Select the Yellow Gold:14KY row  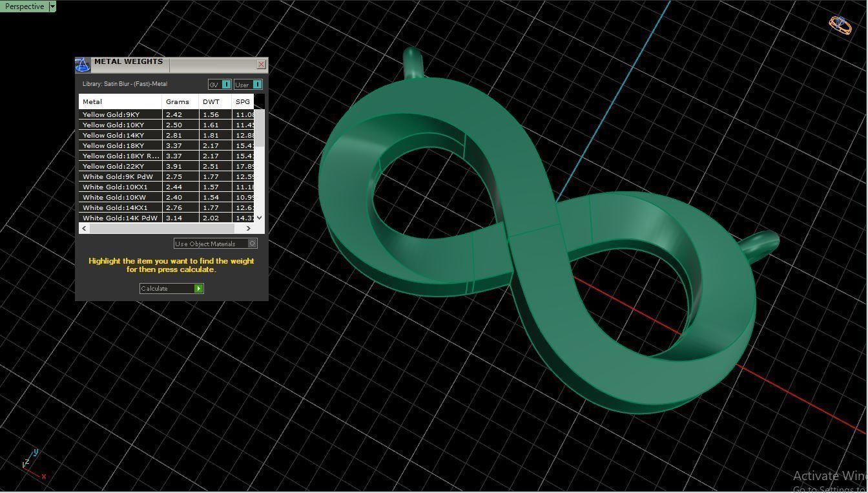(167, 135)
